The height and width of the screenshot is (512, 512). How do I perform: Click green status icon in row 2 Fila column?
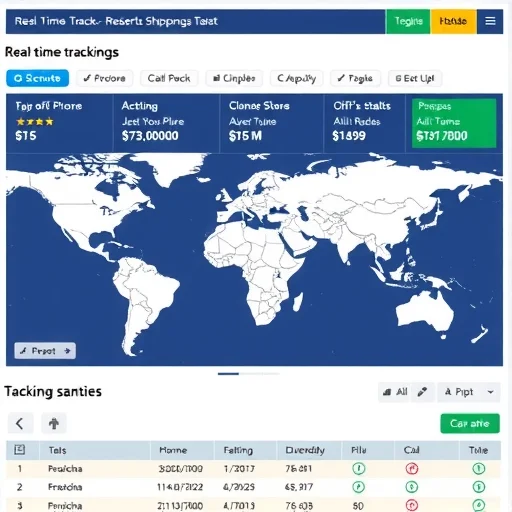tap(359, 487)
